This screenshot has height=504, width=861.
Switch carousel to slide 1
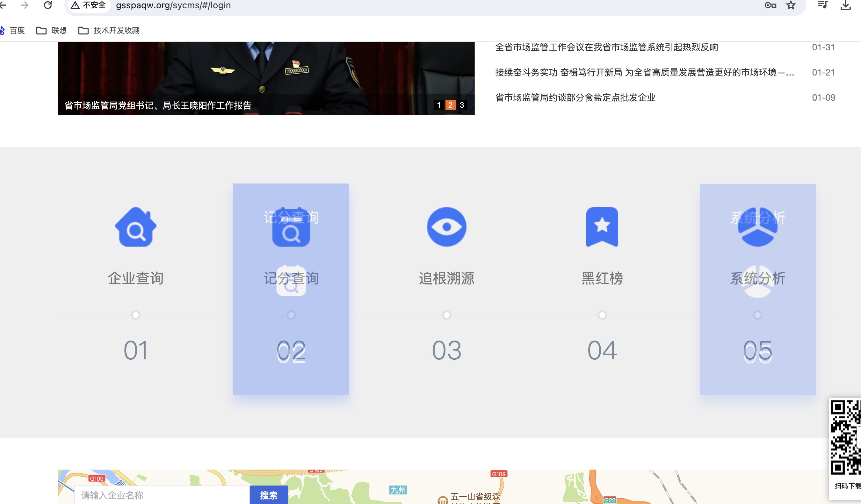pyautogui.click(x=439, y=105)
